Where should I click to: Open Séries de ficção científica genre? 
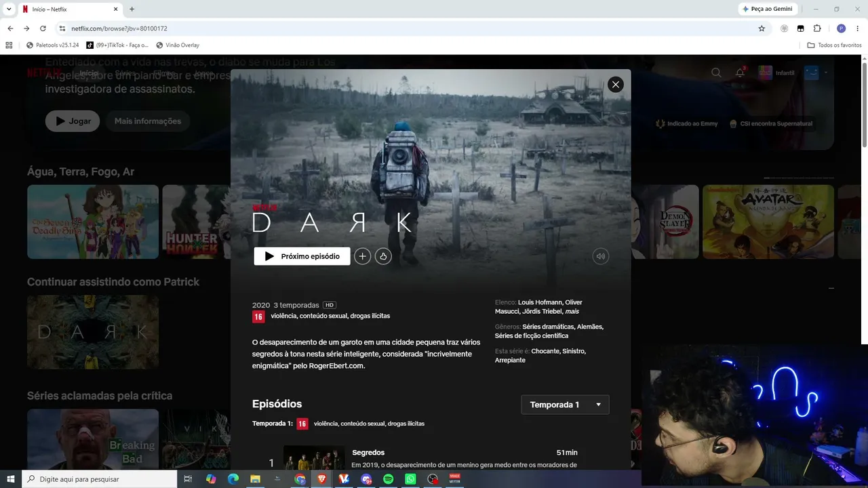click(x=532, y=335)
